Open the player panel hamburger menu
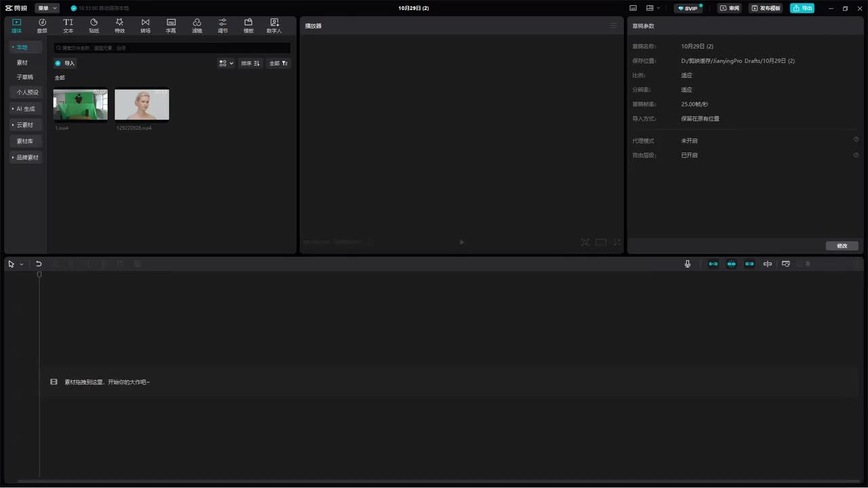 coord(613,26)
